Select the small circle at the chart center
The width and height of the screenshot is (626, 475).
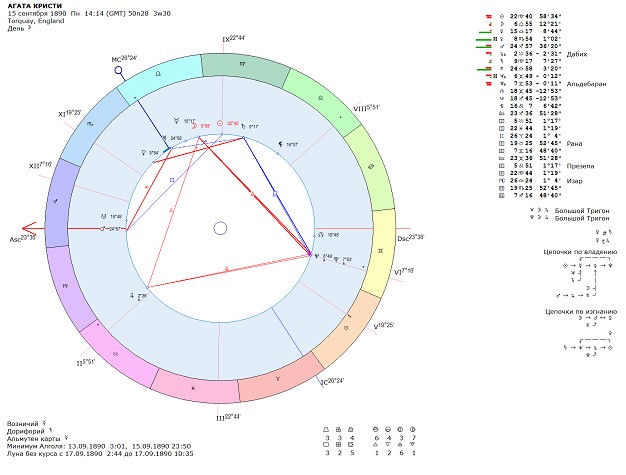(x=220, y=229)
